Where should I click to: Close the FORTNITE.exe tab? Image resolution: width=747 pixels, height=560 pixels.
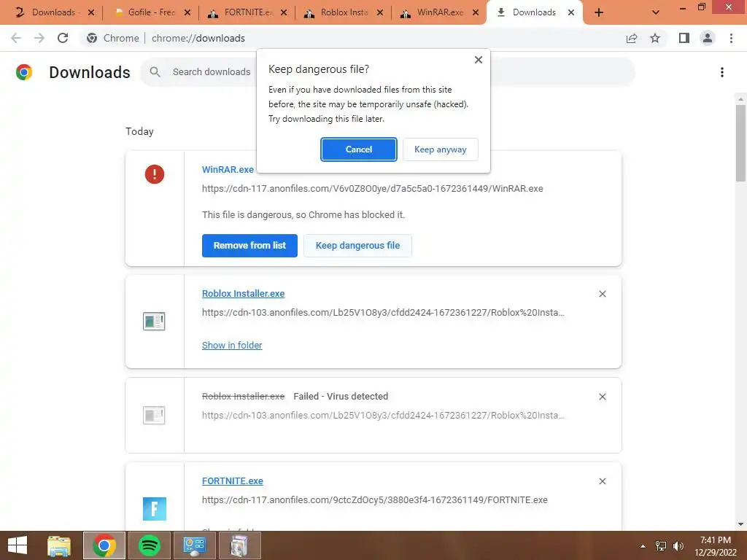[284, 13]
